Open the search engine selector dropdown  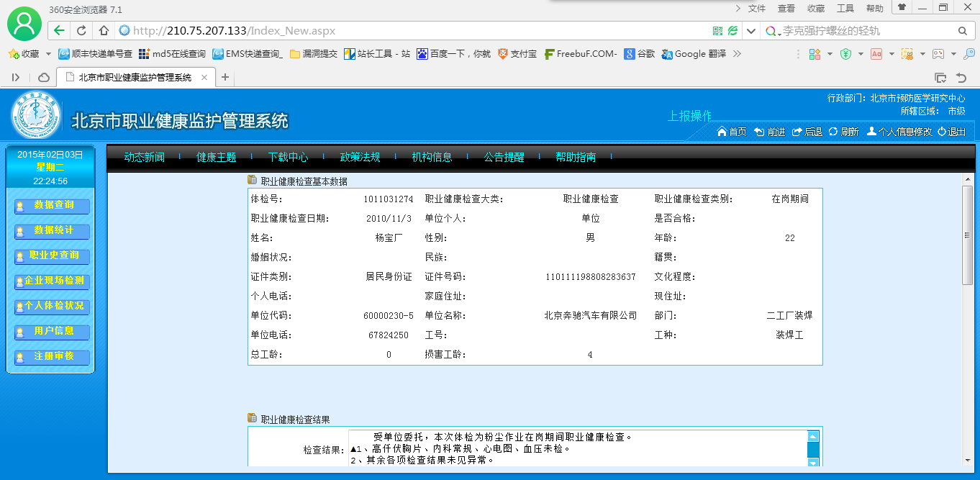(773, 32)
